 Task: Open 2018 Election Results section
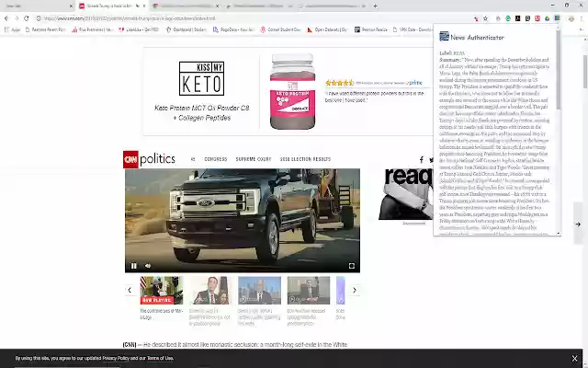click(305, 159)
